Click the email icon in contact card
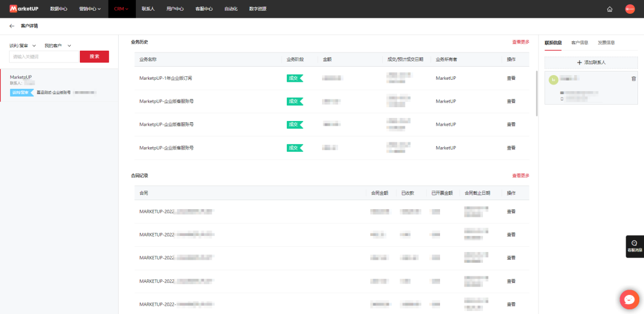 (562, 93)
